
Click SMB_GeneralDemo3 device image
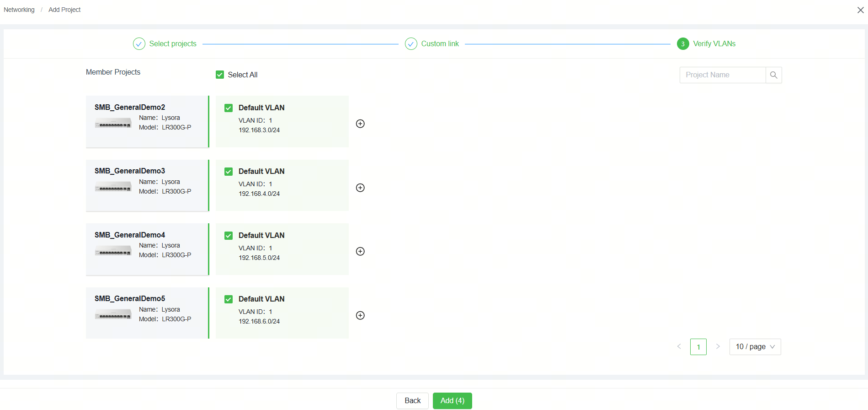point(113,187)
